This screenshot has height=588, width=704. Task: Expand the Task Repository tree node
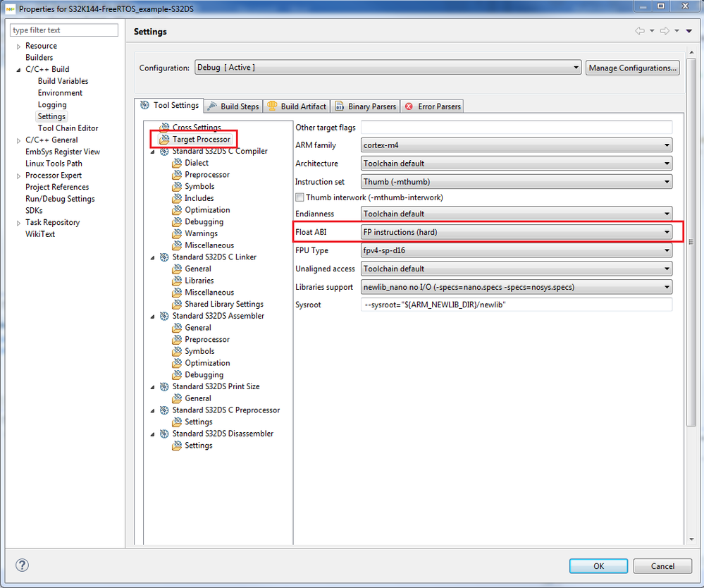point(18,223)
